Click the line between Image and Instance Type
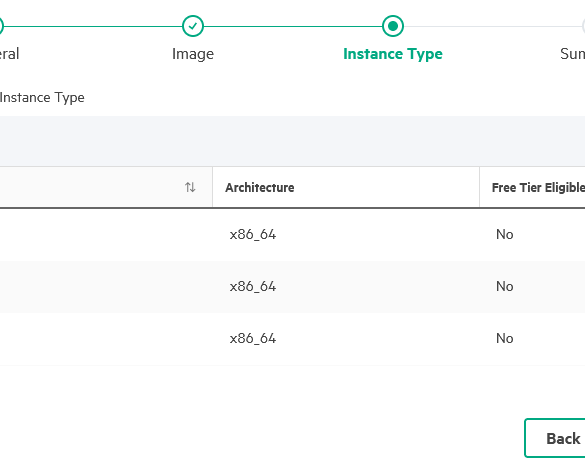The height and width of the screenshot is (473, 585). coord(293,26)
